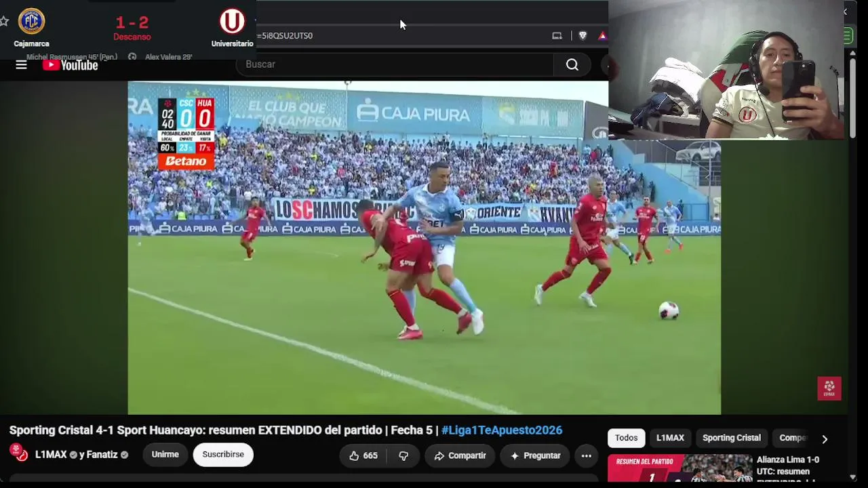Open the #Liga1TeApuesto2026 hashtag link
The image size is (868, 488).
(502, 430)
